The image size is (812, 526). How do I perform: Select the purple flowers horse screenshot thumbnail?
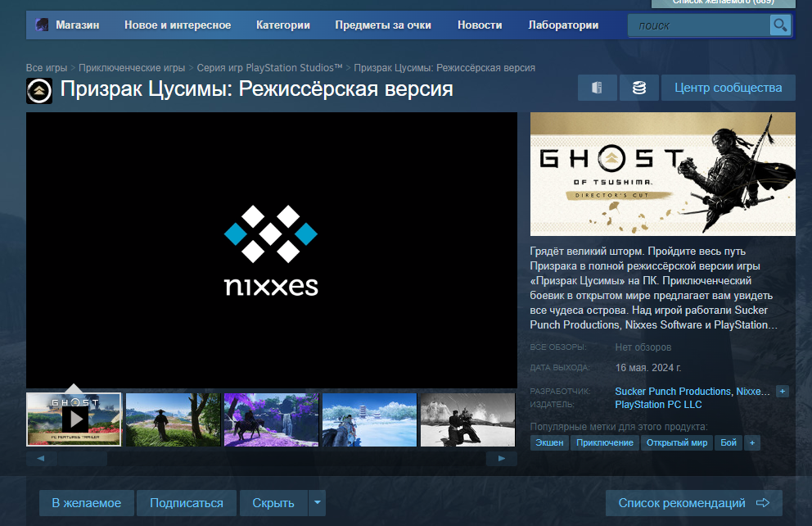272,419
